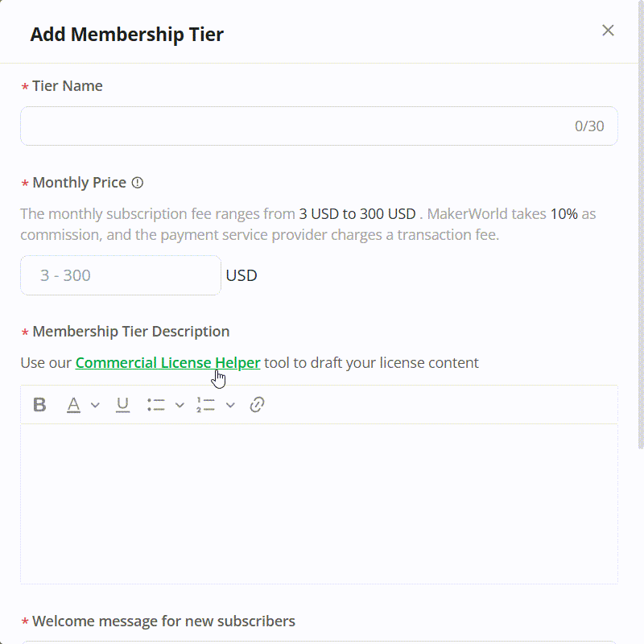644x644 pixels.
Task: Click the numbered list icon
Action: tap(205, 405)
